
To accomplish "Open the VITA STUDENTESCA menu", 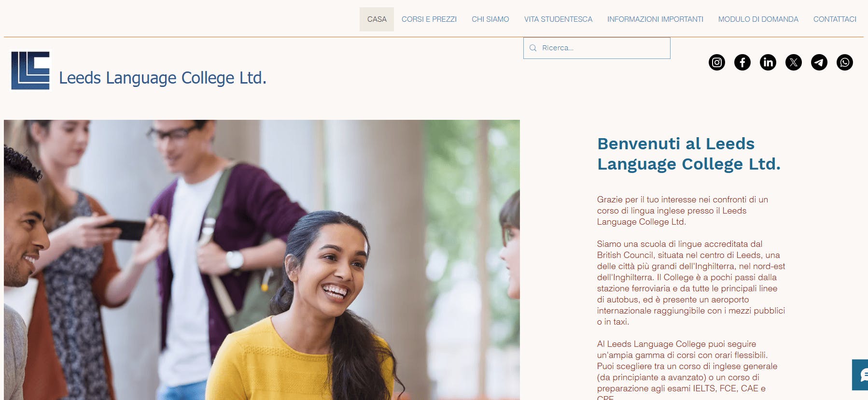I will tap(558, 19).
